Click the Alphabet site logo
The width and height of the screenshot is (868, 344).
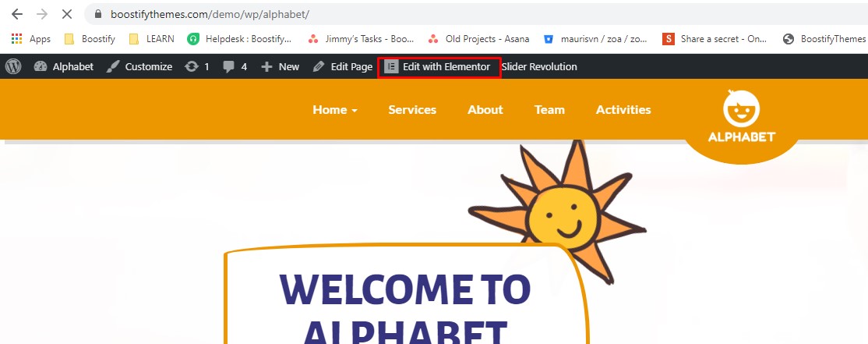[742, 116]
